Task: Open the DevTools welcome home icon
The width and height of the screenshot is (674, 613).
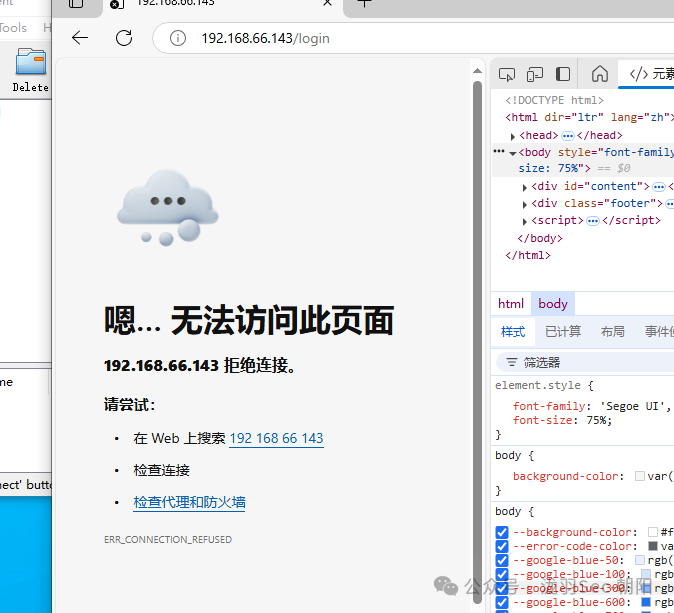Action: 600,74
